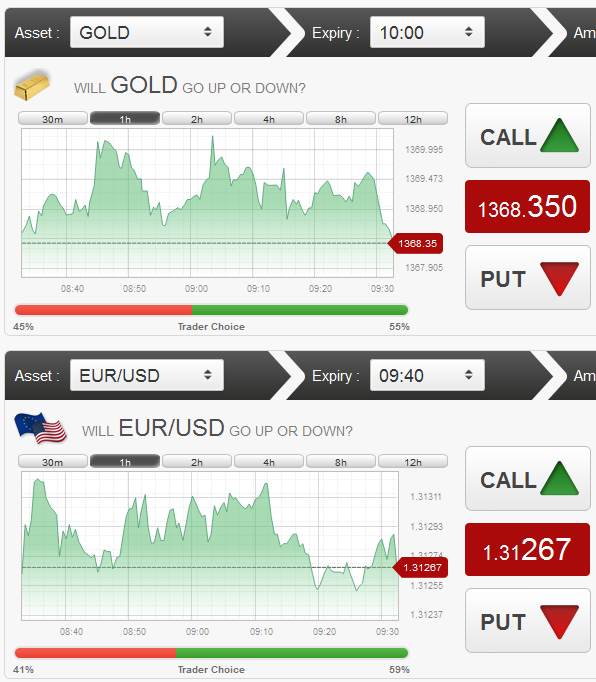This screenshot has width=596, height=682.
Task: Click inside the EUR/USD price chart area
Action: tap(210, 546)
